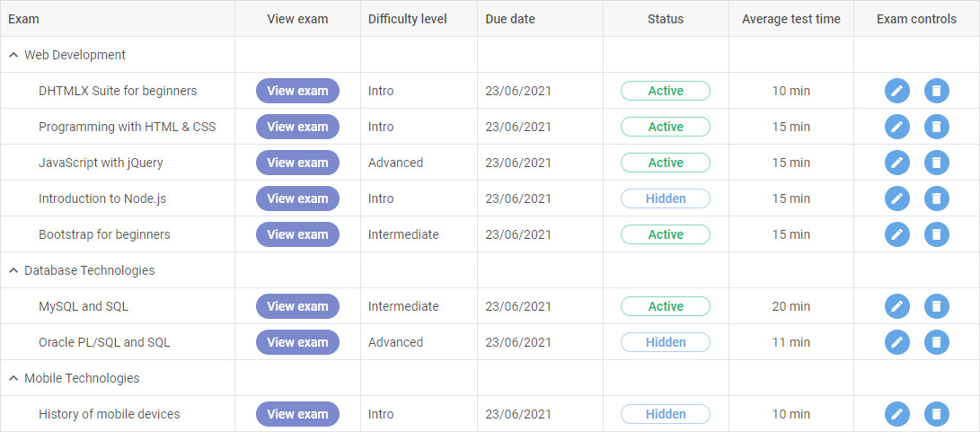Edit the Bootstrap for beginners exam
Viewport: 980px width, 432px height.
coord(896,234)
